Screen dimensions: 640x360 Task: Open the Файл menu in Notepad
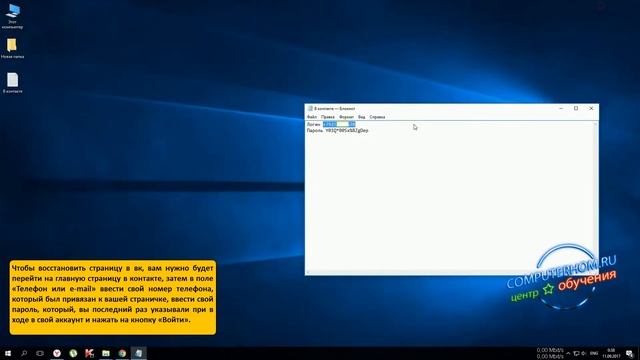[312, 117]
